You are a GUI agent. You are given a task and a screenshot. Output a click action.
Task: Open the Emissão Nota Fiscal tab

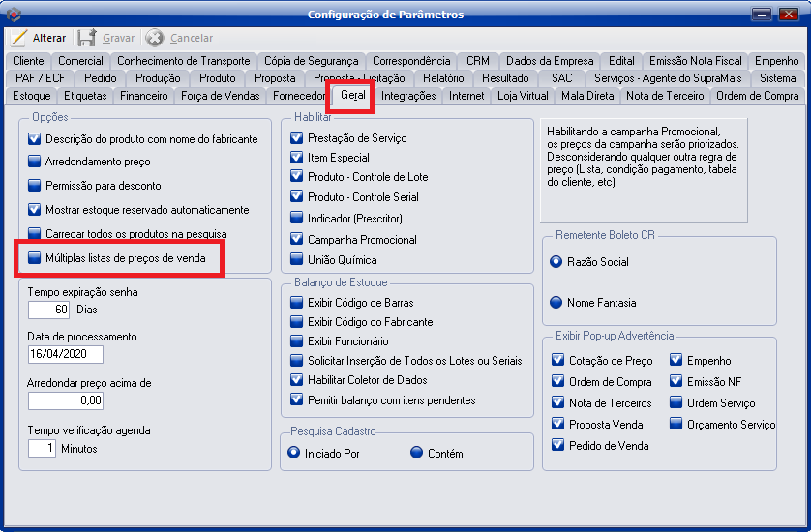coord(695,61)
